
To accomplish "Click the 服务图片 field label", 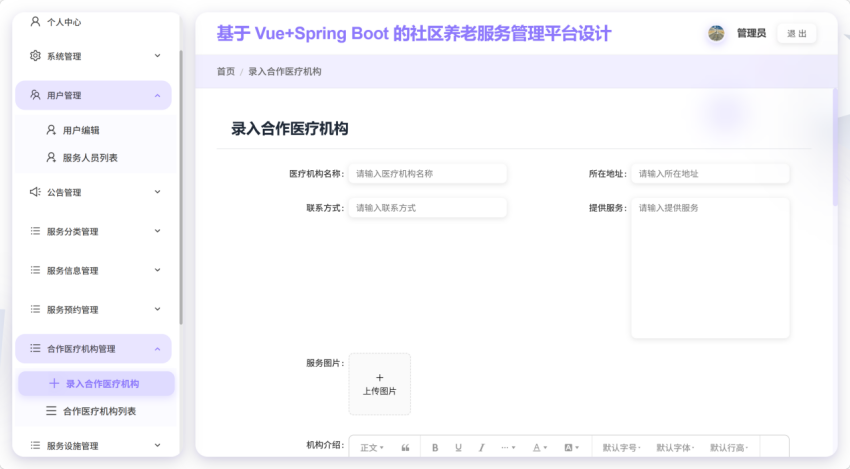I will (x=325, y=363).
